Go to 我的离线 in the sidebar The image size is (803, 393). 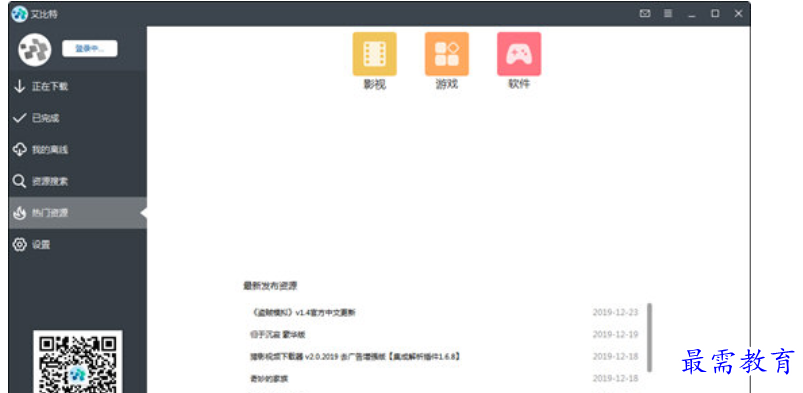(78, 150)
